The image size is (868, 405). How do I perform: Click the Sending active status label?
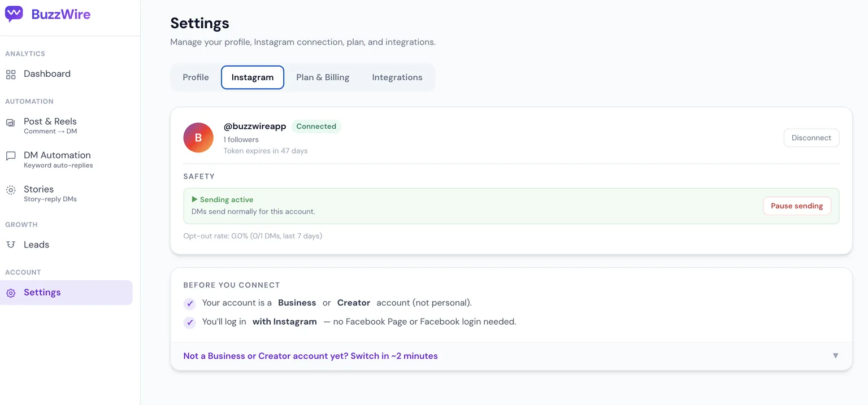click(227, 199)
